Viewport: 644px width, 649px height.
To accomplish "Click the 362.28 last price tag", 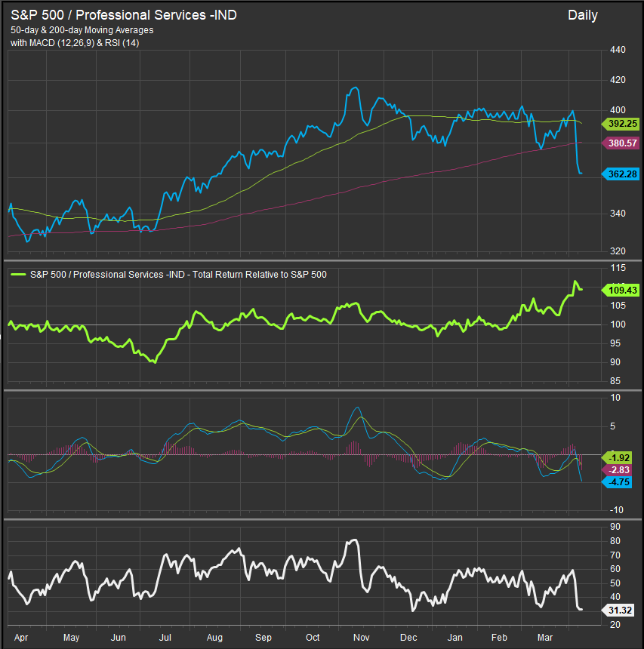I will point(621,174).
